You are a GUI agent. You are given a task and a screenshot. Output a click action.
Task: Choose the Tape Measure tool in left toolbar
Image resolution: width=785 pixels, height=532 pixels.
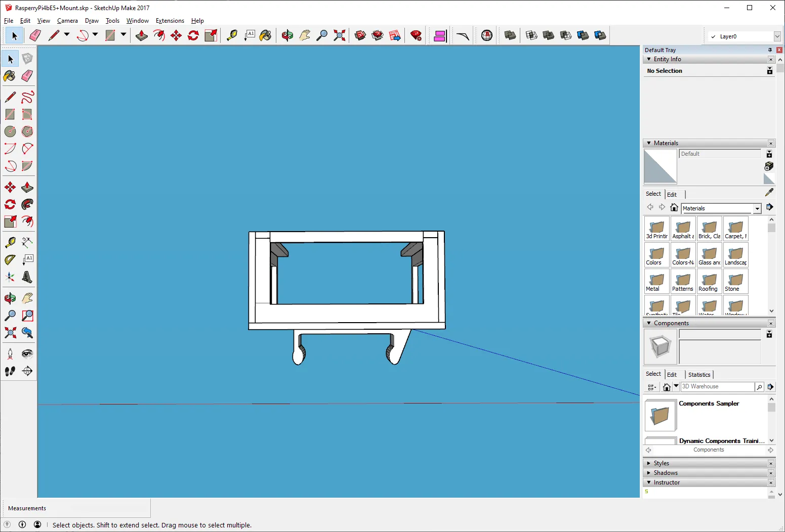point(10,243)
